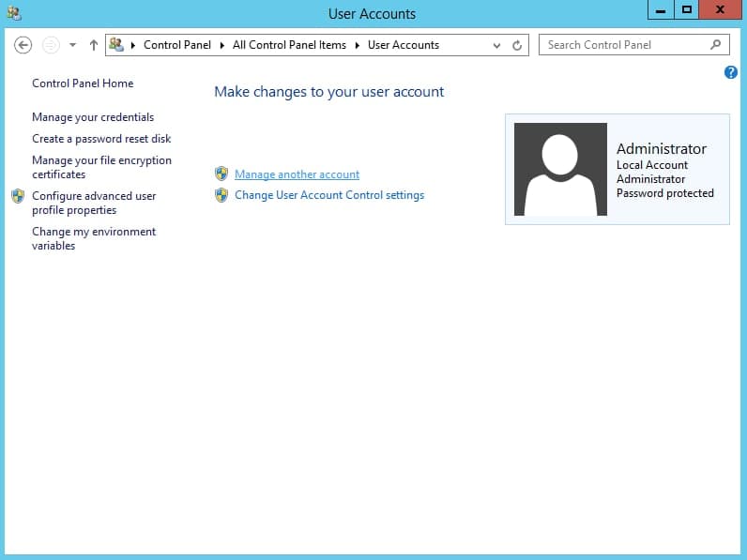Click the Search Control Panel field
747x560 pixels.
click(x=634, y=45)
